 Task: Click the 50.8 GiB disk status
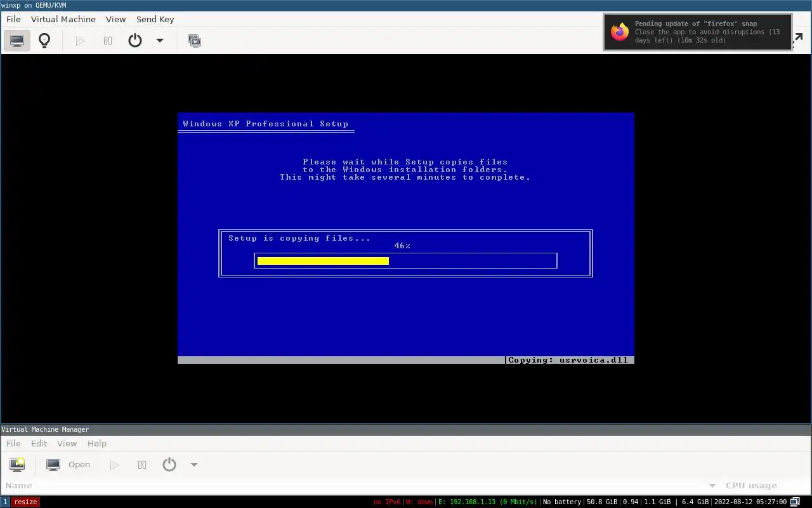(x=602, y=502)
